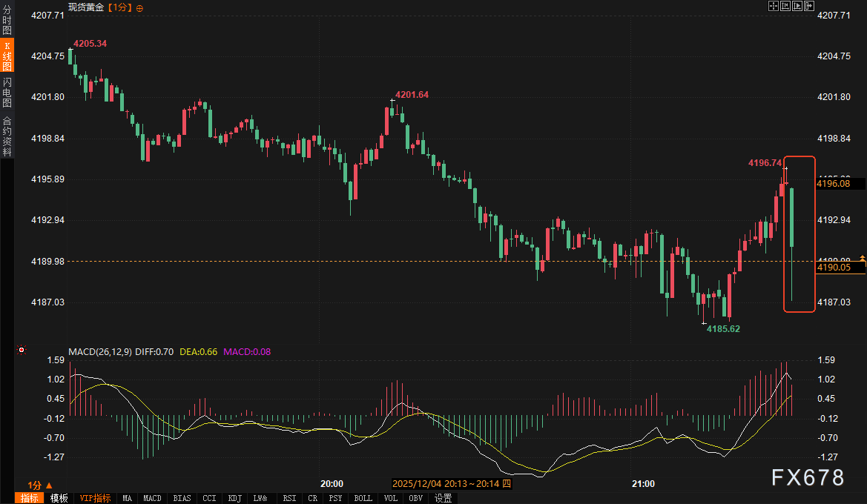The width and height of the screenshot is (867, 504).
Task: Select the 模板 tab in bottom bar
Action: point(59,498)
